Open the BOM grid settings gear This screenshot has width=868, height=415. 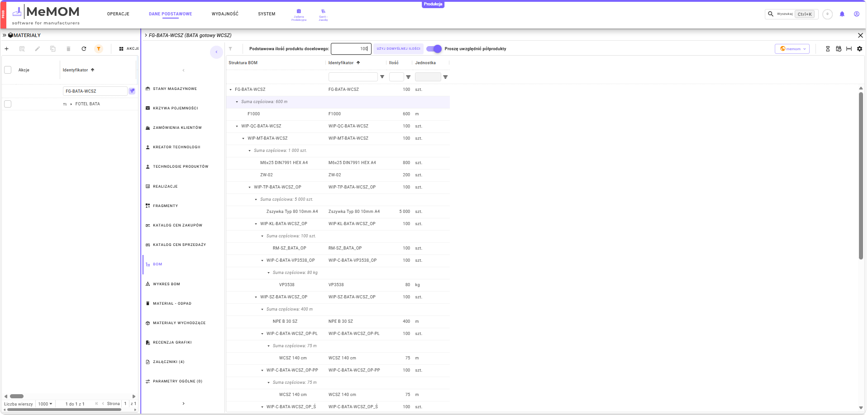(860, 49)
